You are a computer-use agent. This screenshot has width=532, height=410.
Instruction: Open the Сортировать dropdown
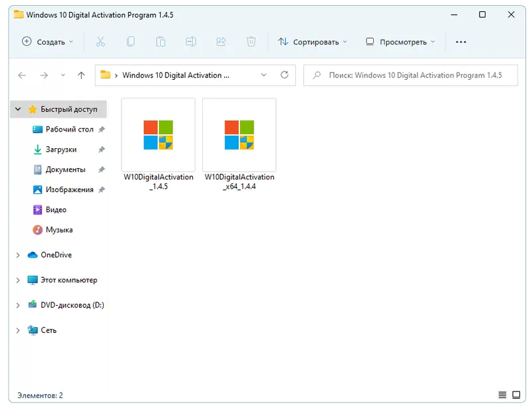click(x=312, y=42)
